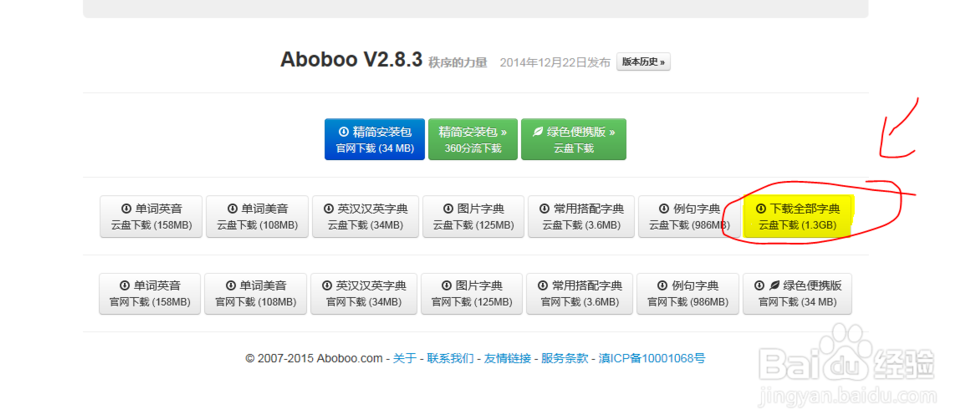The image size is (974, 419).
Task: Click 英汉汉英字典 云盘下载 (34MB)
Action: 363,217
